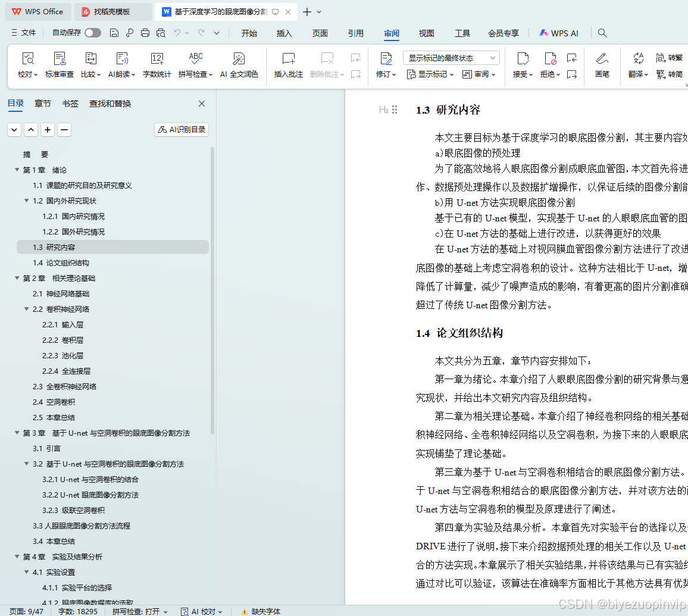Open the 工具 ribbon tab
Screen dimensions: 688x616
462,33
